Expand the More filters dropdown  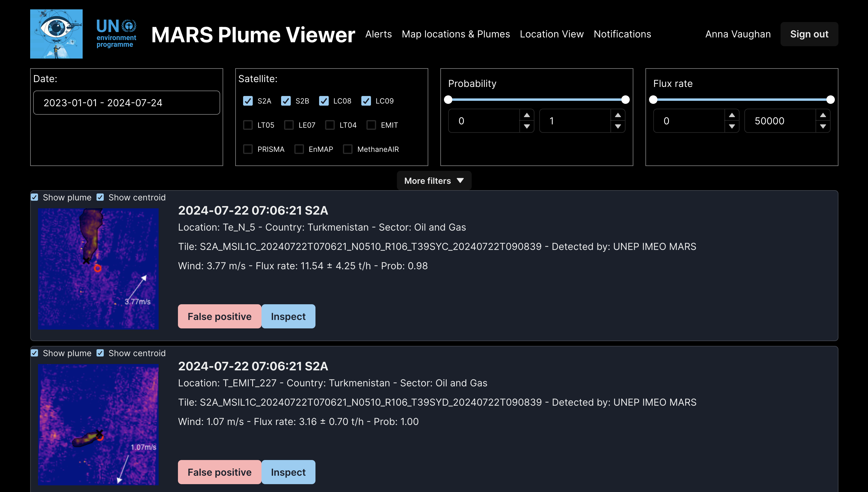pos(434,181)
